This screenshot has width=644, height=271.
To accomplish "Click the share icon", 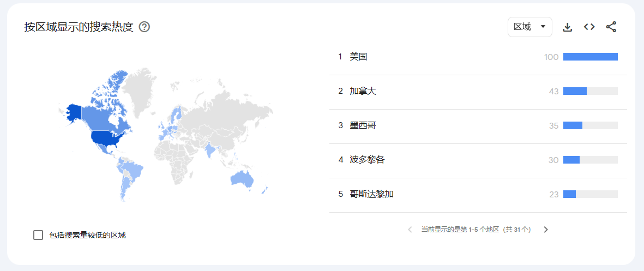I will [611, 27].
